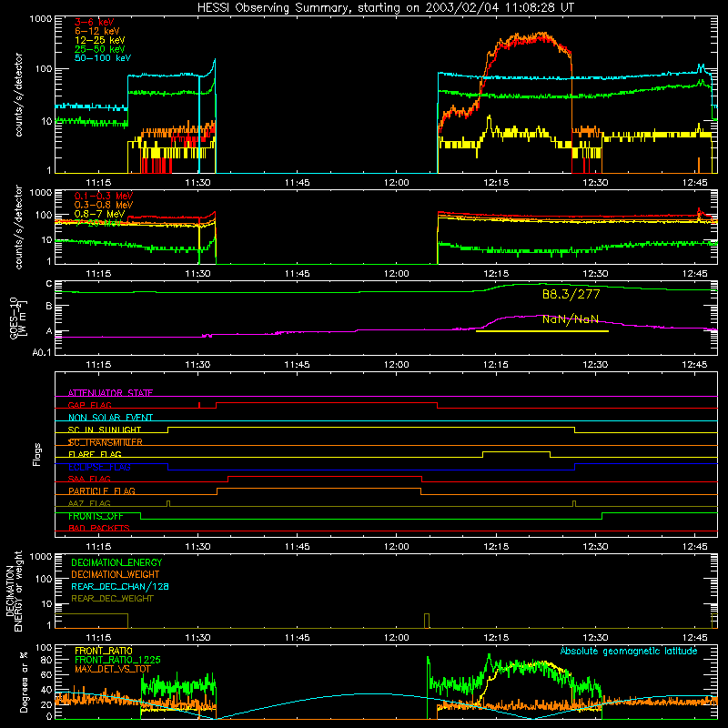Image resolution: width=728 pixels, height=728 pixels.
Task: Click the A0.1 tick label on GOES axis
Action: click(41, 353)
